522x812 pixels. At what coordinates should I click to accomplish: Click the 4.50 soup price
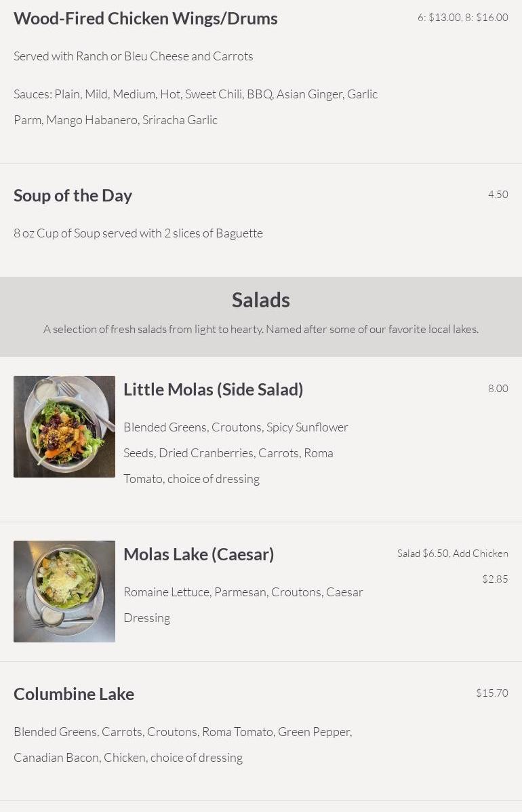click(x=498, y=195)
